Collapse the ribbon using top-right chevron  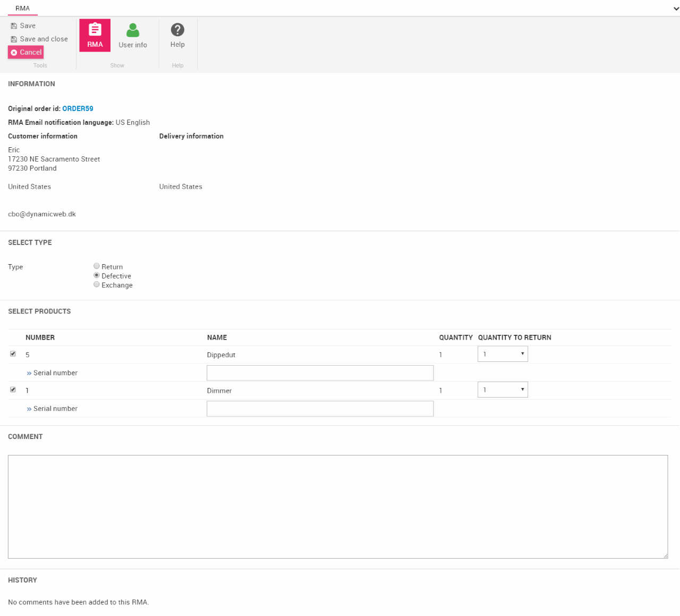(x=676, y=9)
